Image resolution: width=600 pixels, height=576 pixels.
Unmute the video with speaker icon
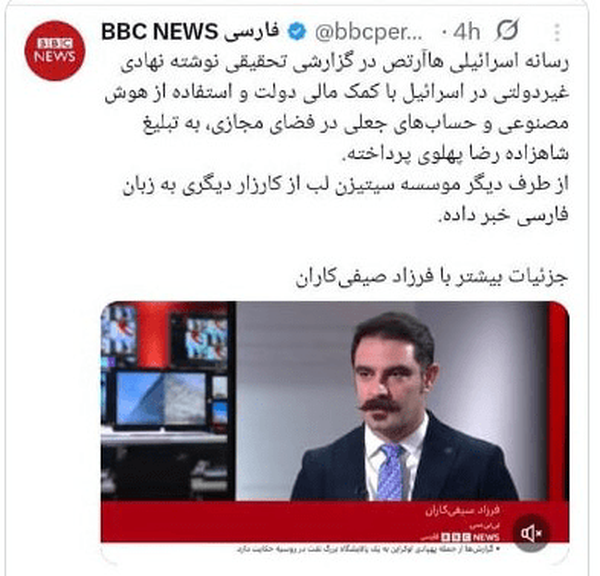click(531, 533)
